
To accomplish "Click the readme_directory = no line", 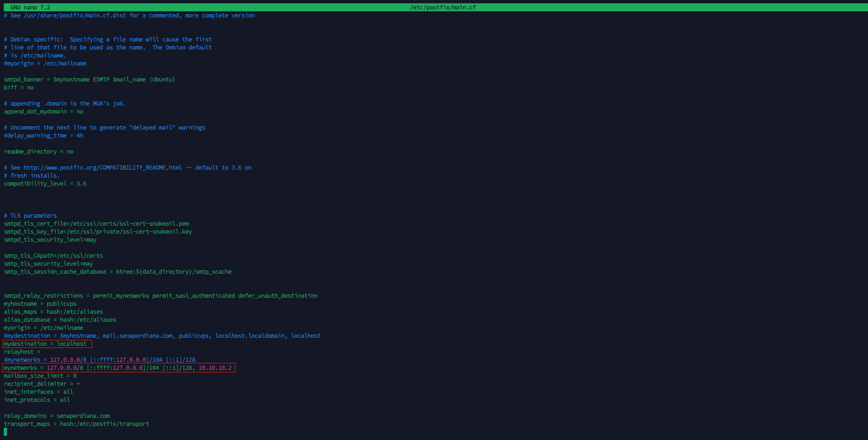I will 39,152.
